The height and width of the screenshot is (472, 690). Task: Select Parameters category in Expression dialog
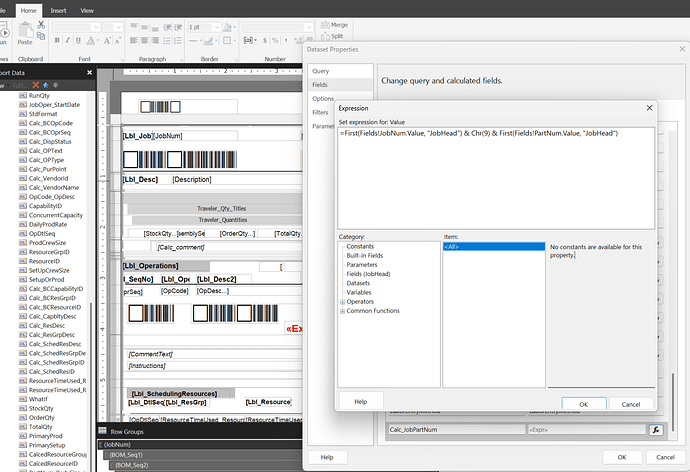coord(362,265)
